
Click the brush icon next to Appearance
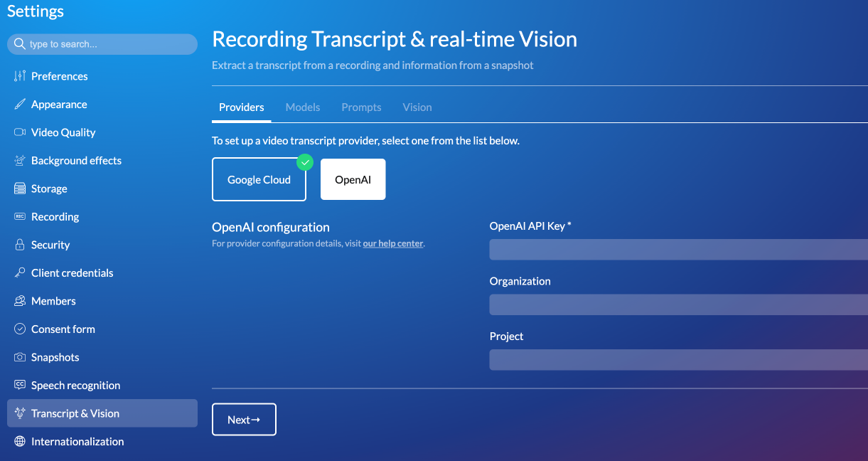pyautogui.click(x=20, y=105)
